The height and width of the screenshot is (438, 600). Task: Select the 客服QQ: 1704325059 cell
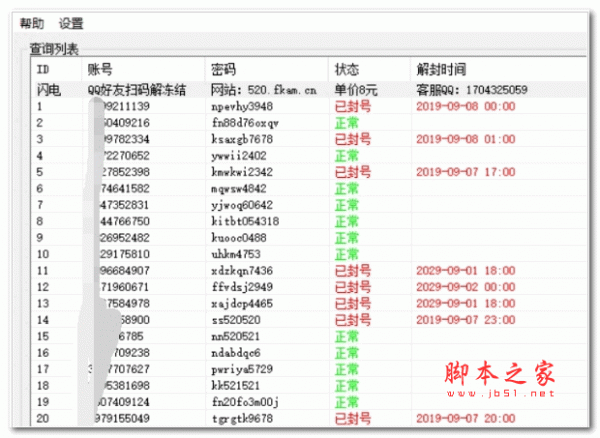point(472,90)
